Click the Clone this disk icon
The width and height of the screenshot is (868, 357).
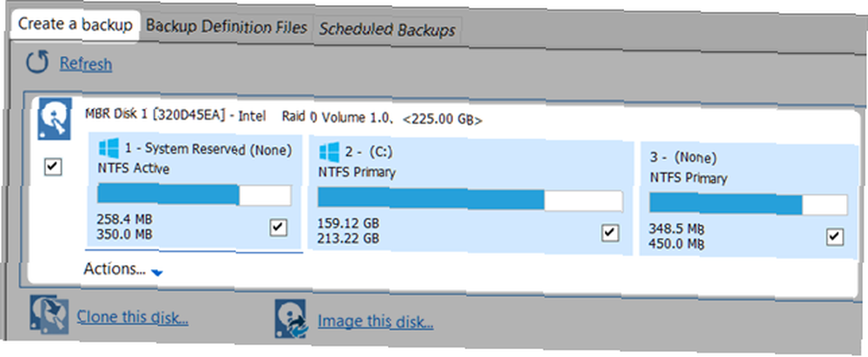pos(49,314)
